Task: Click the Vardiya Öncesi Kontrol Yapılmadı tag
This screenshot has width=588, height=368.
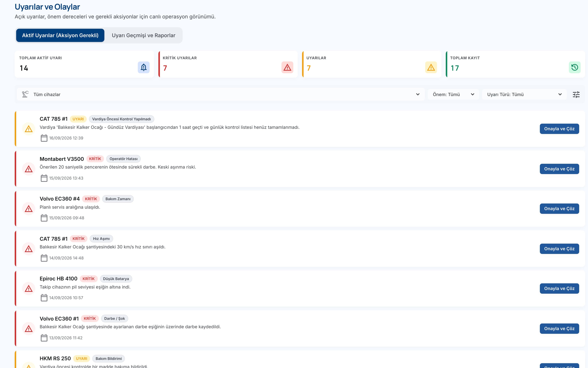Action: click(122, 119)
